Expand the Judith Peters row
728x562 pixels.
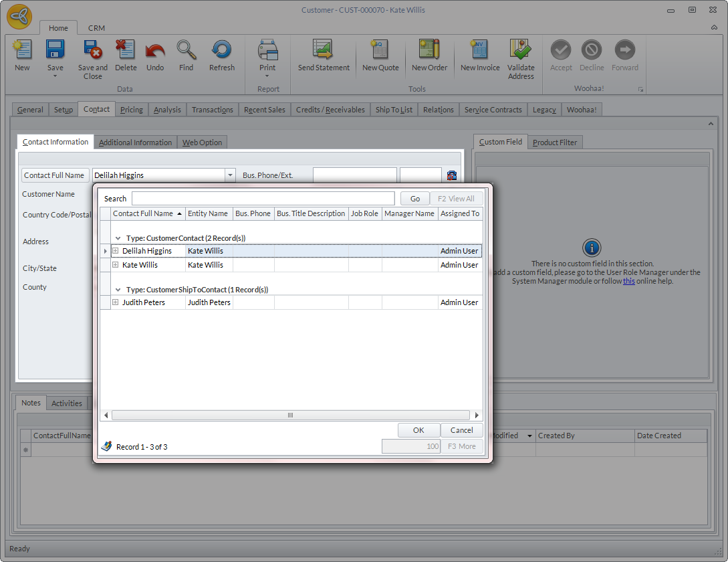[116, 302]
